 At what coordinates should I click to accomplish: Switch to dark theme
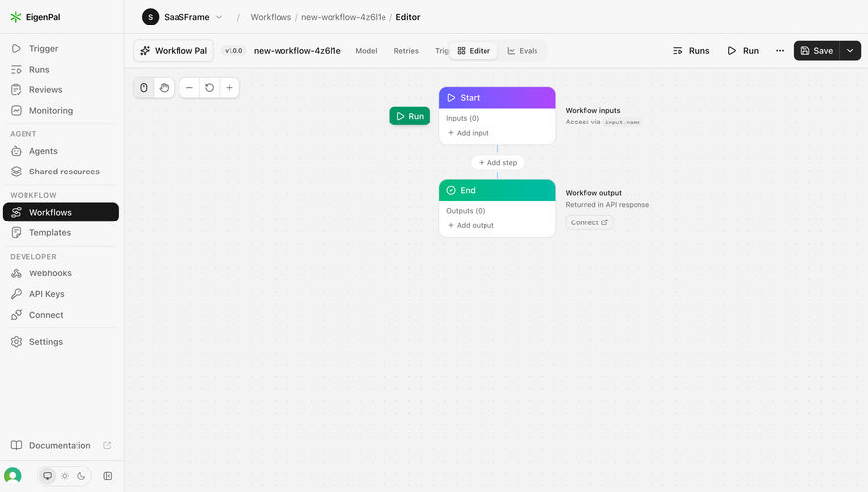(x=81, y=476)
